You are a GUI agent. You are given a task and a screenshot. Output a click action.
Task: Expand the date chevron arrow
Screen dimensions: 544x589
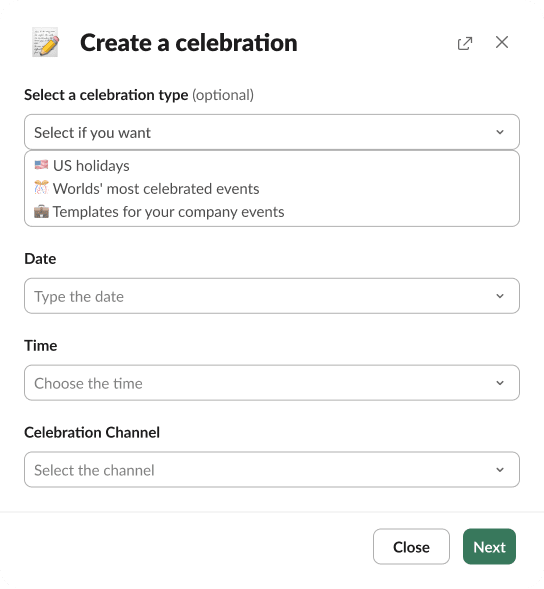click(500, 296)
